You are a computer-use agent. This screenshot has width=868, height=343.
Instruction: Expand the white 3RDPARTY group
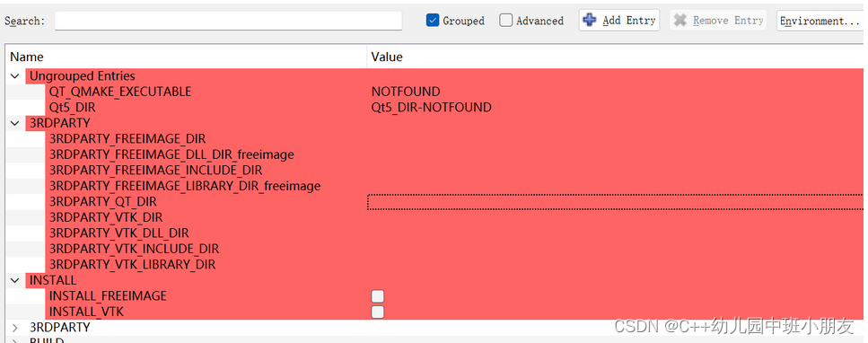[14, 328]
